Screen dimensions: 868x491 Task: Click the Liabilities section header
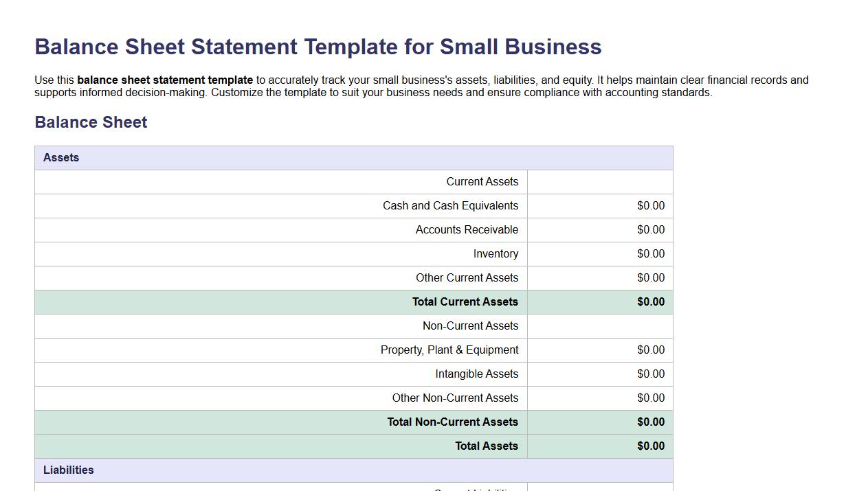click(69, 470)
